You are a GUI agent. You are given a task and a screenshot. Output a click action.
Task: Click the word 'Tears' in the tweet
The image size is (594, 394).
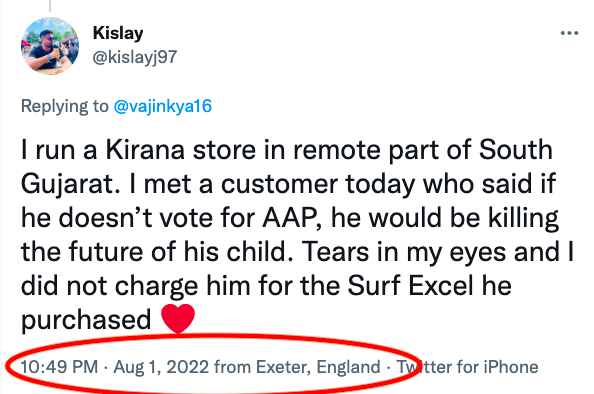point(335,252)
